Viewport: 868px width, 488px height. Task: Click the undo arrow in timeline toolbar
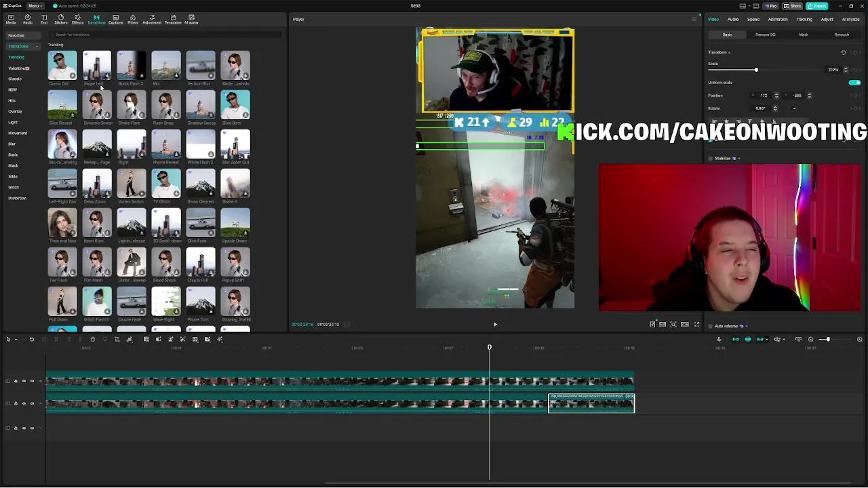(x=31, y=339)
